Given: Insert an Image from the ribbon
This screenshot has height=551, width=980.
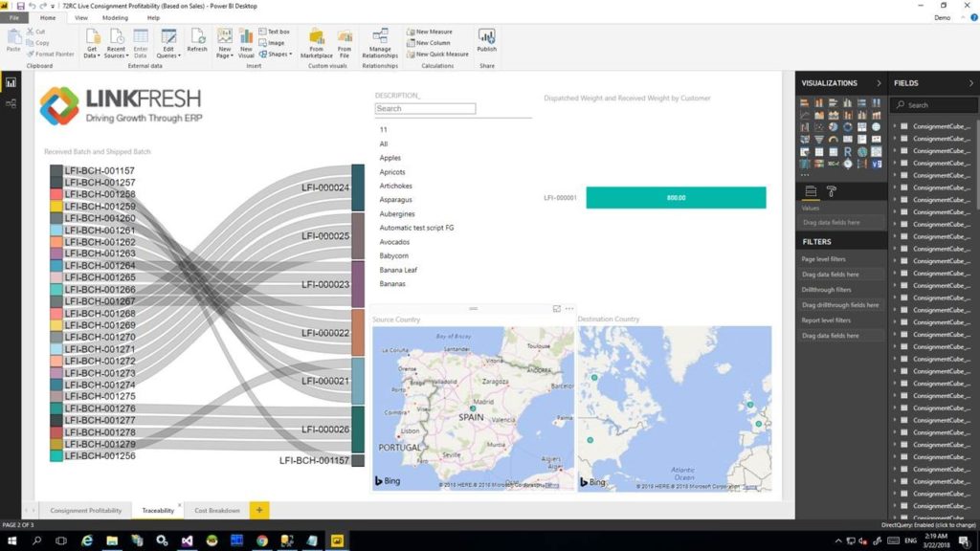Looking at the screenshot, I should (272, 42).
